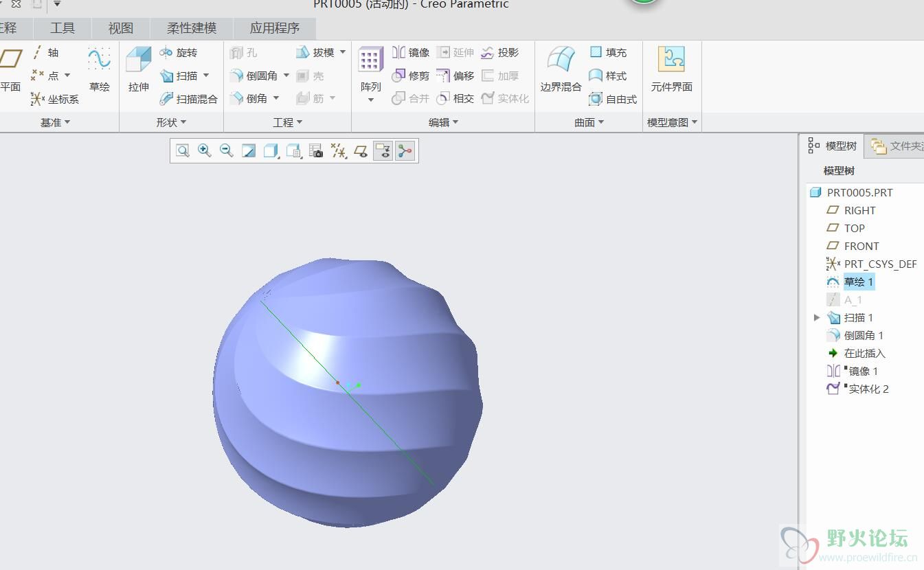The height and width of the screenshot is (570, 924).
Task: Open the 点 (Point) dropdown arrow
Action: point(67,76)
